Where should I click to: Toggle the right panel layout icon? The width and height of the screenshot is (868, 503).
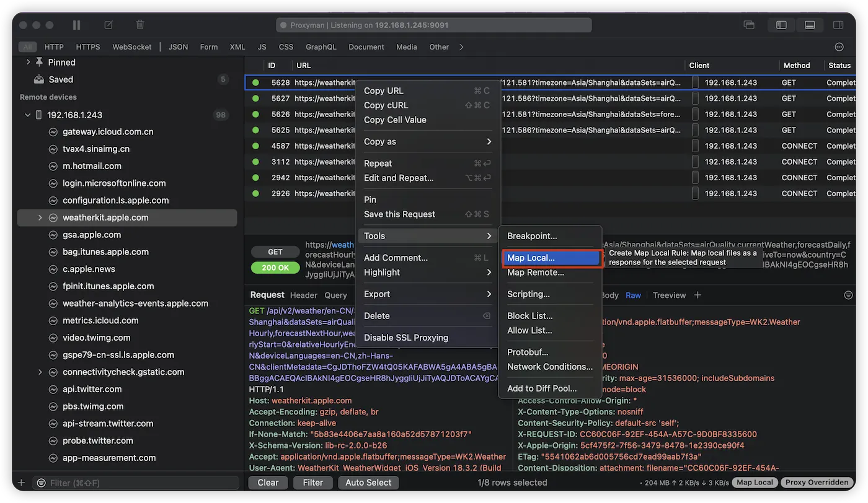point(838,25)
